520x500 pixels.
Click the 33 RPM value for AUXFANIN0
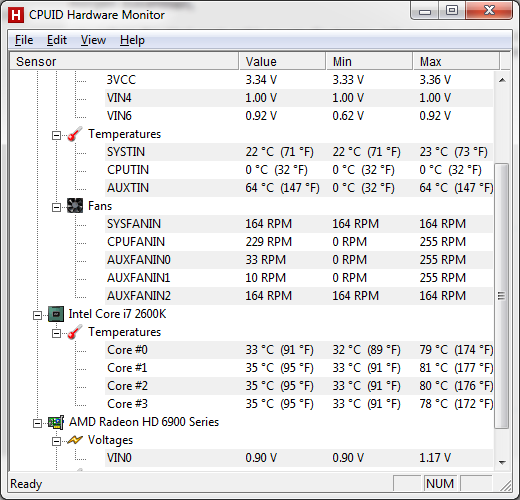click(x=266, y=260)
